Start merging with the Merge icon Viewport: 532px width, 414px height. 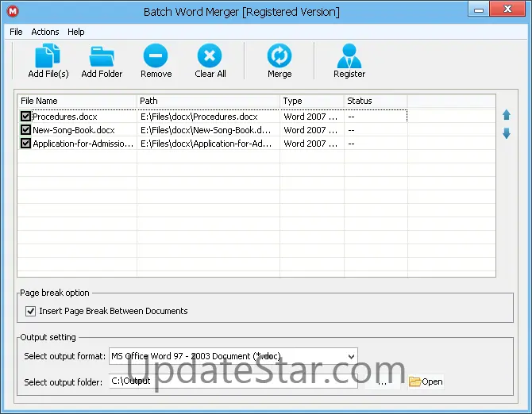(x=279, y=56)
